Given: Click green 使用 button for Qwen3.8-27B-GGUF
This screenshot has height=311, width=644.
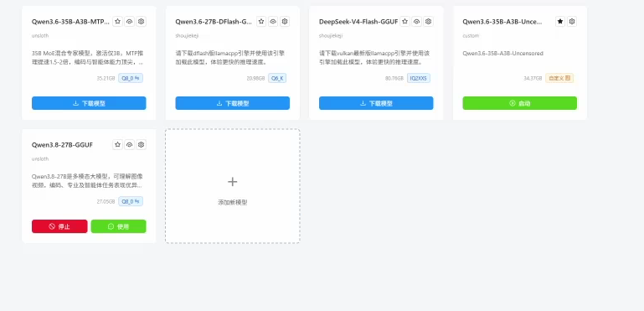Looking at the screenshot, I should (x=118, y=226).
